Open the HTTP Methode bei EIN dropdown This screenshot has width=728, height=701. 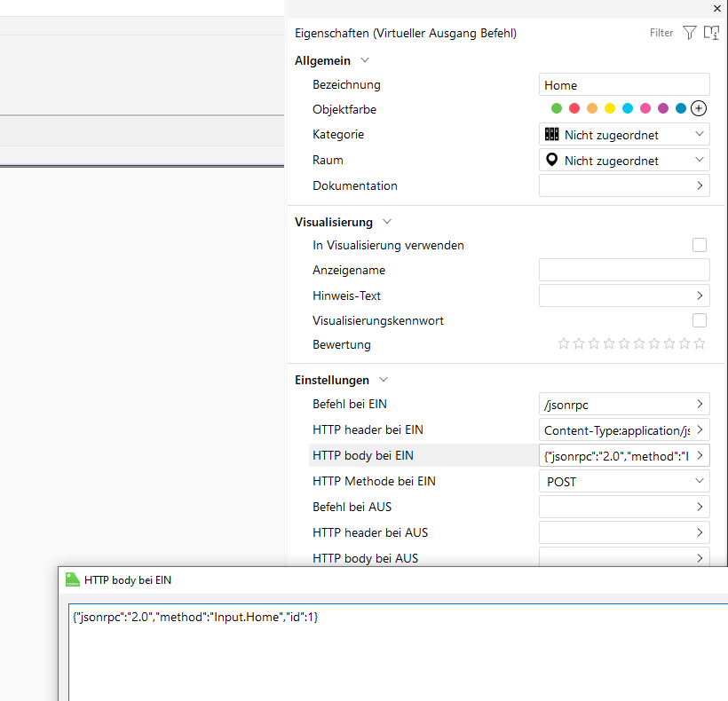point(624,481)
